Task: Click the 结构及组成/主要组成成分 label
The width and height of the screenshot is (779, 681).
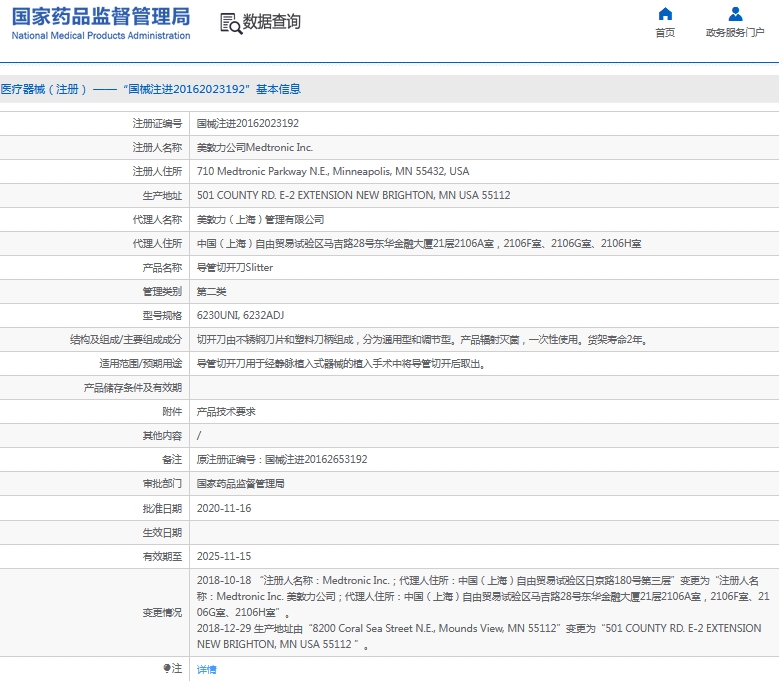Action: pos(126,340)
